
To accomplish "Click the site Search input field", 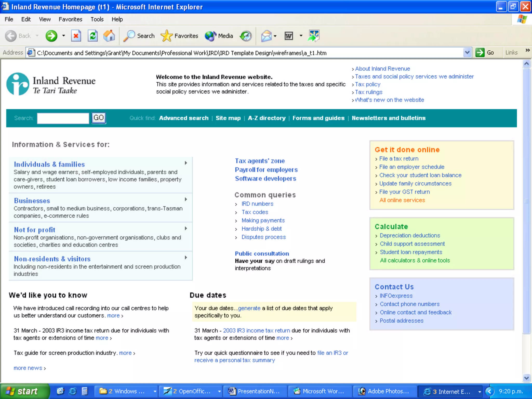I will [x=63, y=118].
